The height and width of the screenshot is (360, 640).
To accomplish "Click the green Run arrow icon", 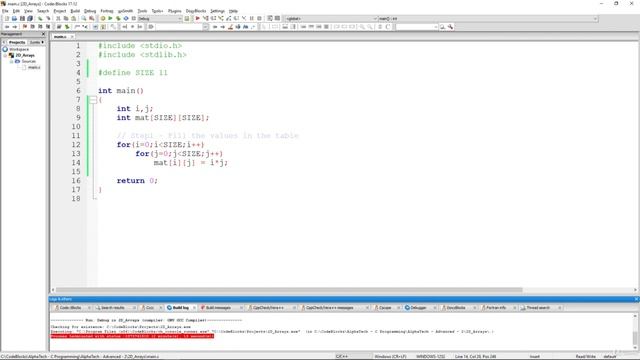I will click(x=110, y=18).
